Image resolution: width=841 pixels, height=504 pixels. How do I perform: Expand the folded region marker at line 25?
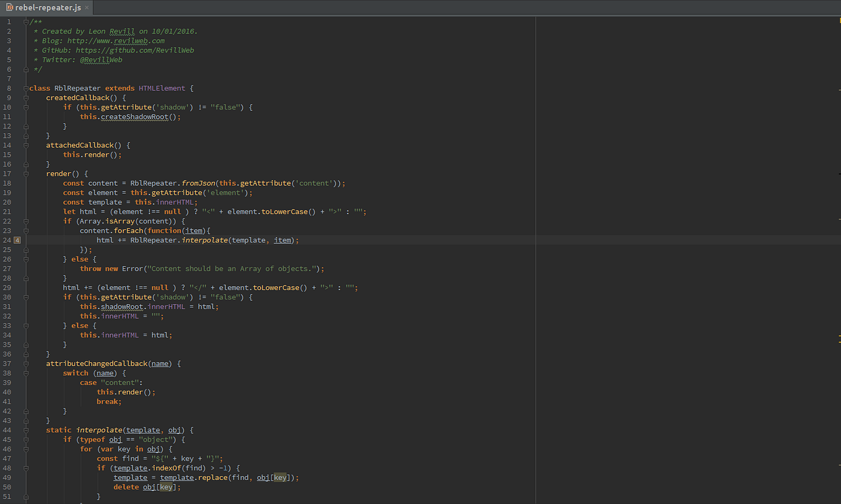tap(25, 249)
